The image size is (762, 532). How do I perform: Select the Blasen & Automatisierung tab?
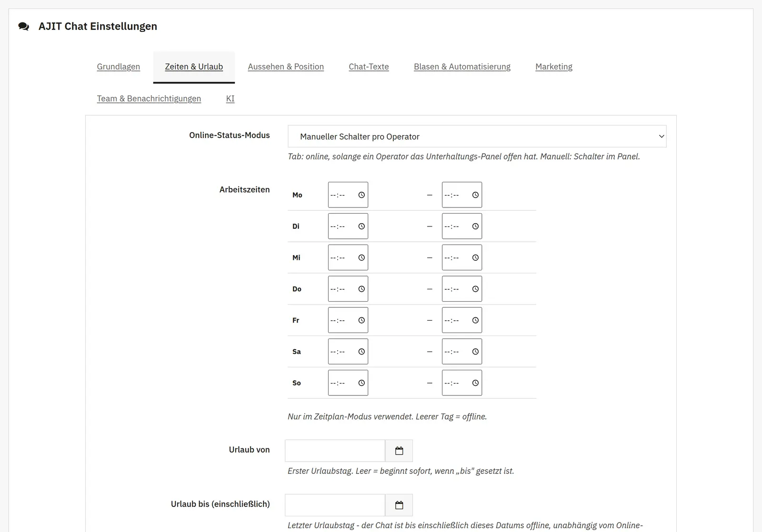pyautogui.click(x=462, y=67)
